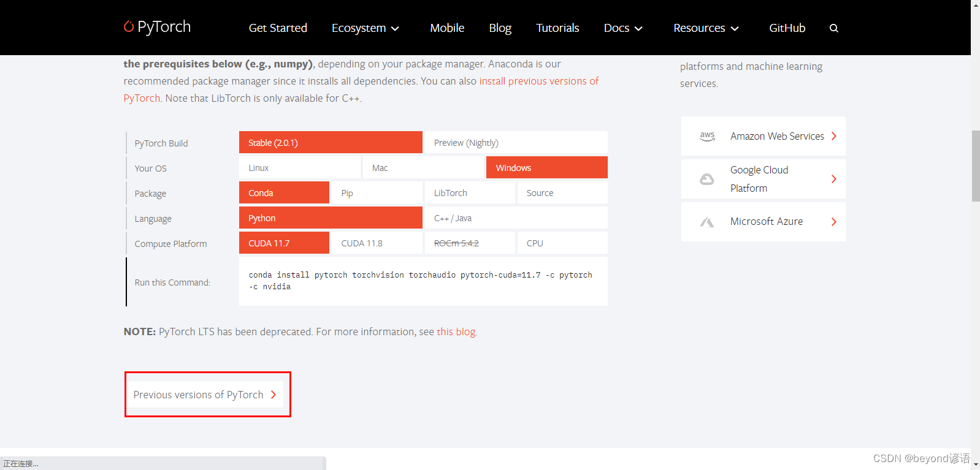This screenshot has height=470, width=980.
Task: Click Previous versions of PyTorch button
Action: pos(206,395)
